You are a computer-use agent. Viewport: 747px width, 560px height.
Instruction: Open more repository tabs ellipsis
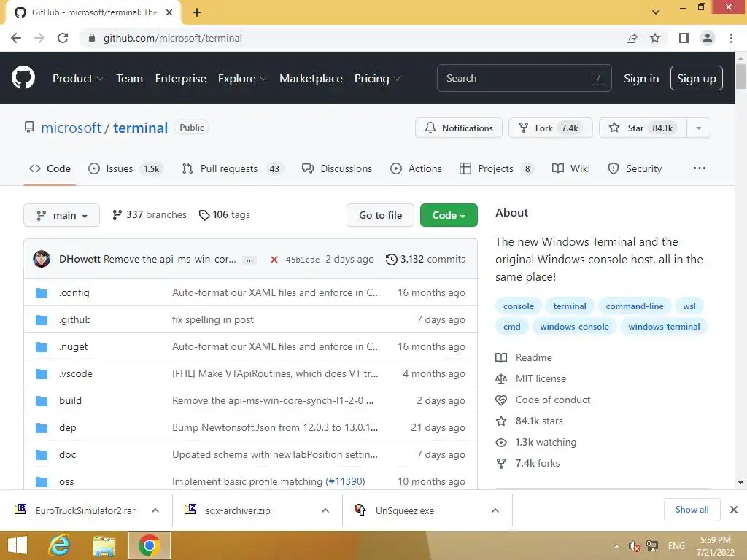point(700,168)
